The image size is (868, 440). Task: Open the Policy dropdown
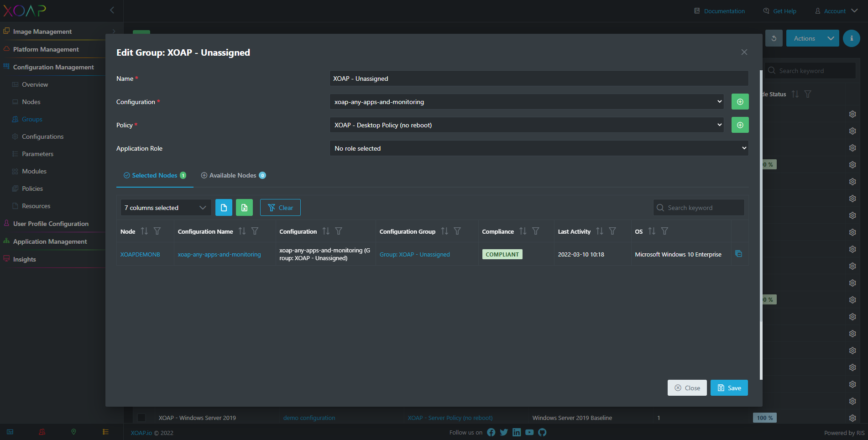(527, 125)
